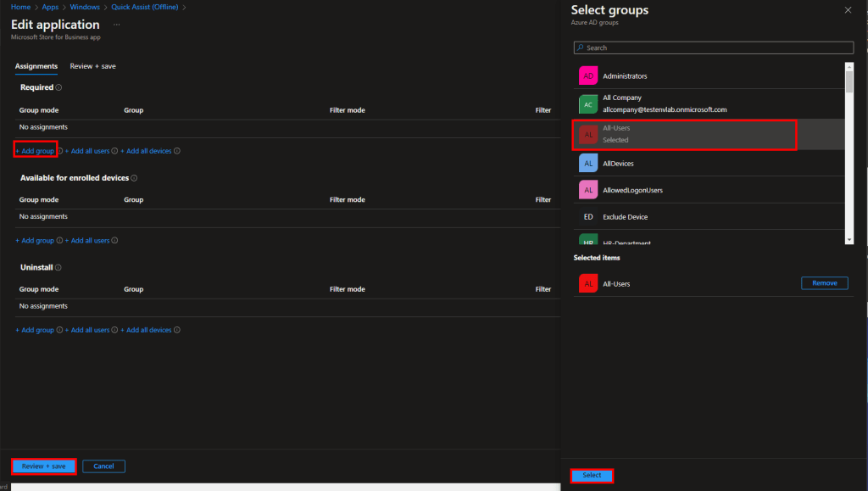Click the group list vertical scrollbar
This screenshot has height=491, width=868.
coord(849,81)
